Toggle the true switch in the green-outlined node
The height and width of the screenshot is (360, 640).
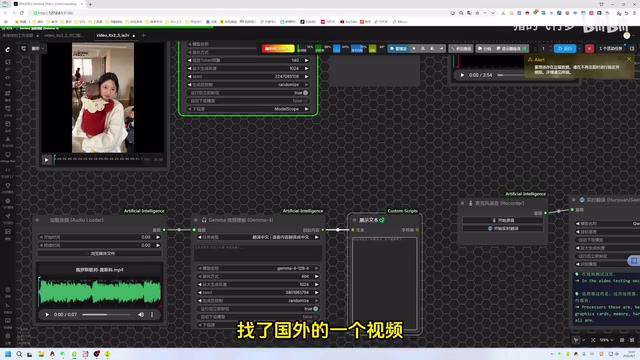click(305, 93)
